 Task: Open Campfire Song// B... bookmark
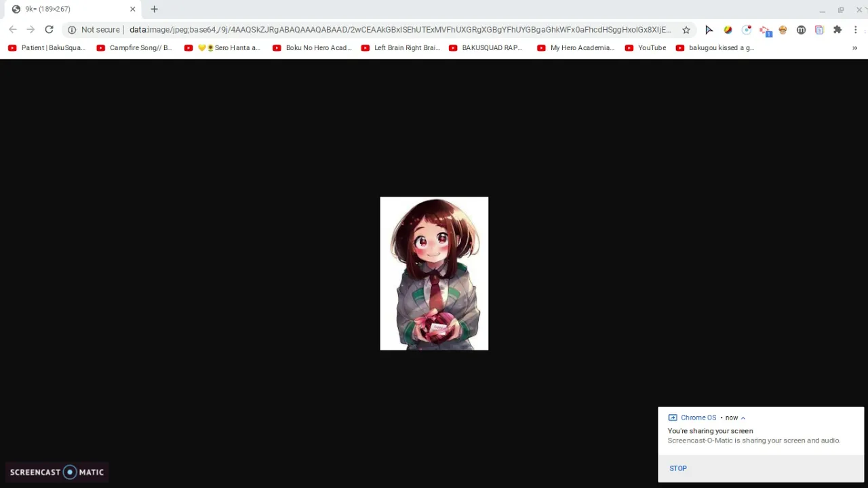[x=134, y=48]
